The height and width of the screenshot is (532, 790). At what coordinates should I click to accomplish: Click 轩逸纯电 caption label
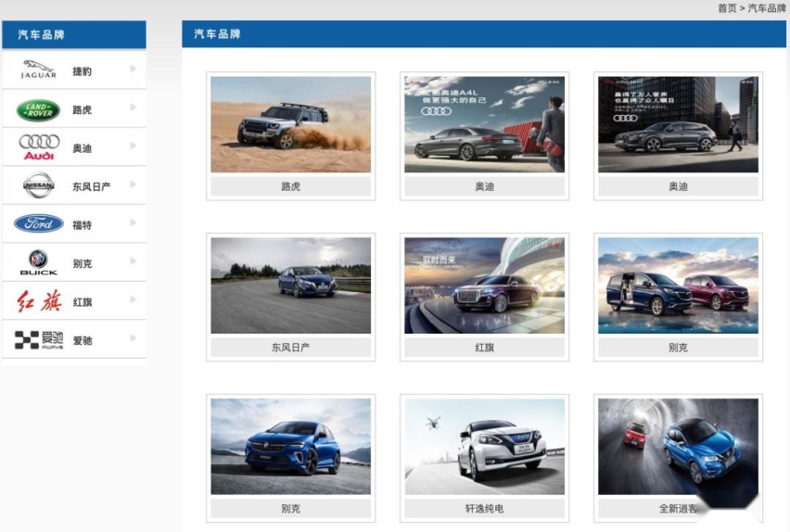coord(484,508)
